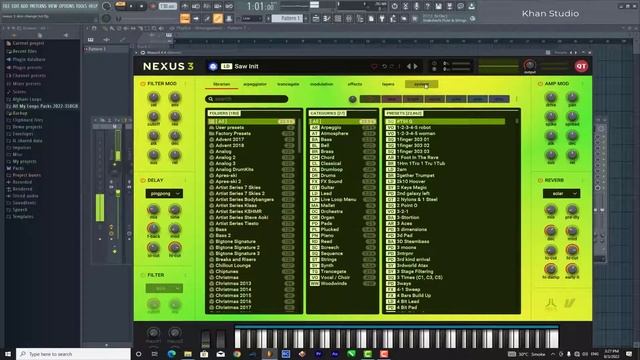Click the orange highlighted pencil tool icon
The image size is (640, 360).
(218, 18)
